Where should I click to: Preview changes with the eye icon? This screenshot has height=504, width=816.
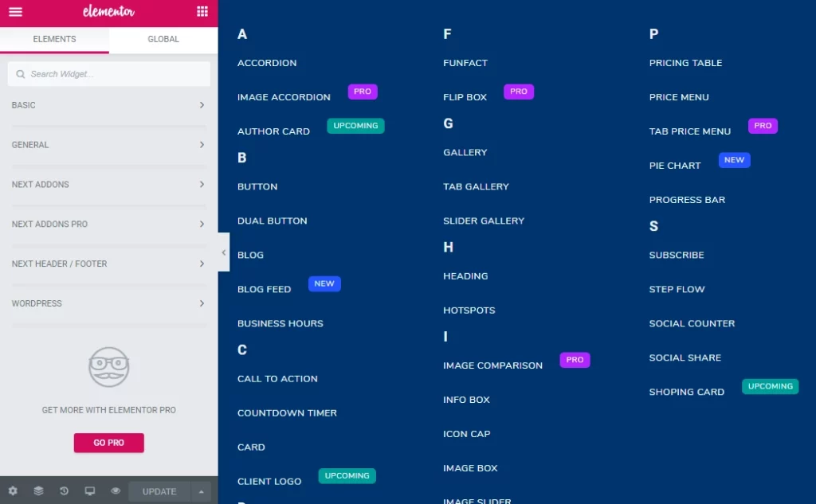116,491
